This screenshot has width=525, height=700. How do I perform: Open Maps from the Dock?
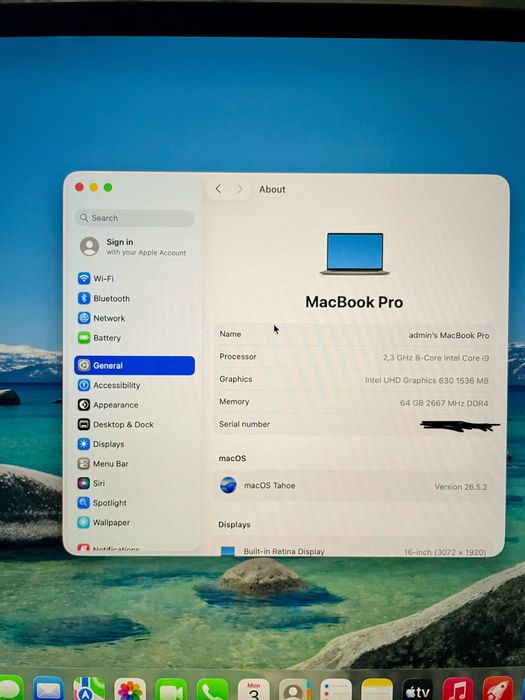tap(89, 689)
